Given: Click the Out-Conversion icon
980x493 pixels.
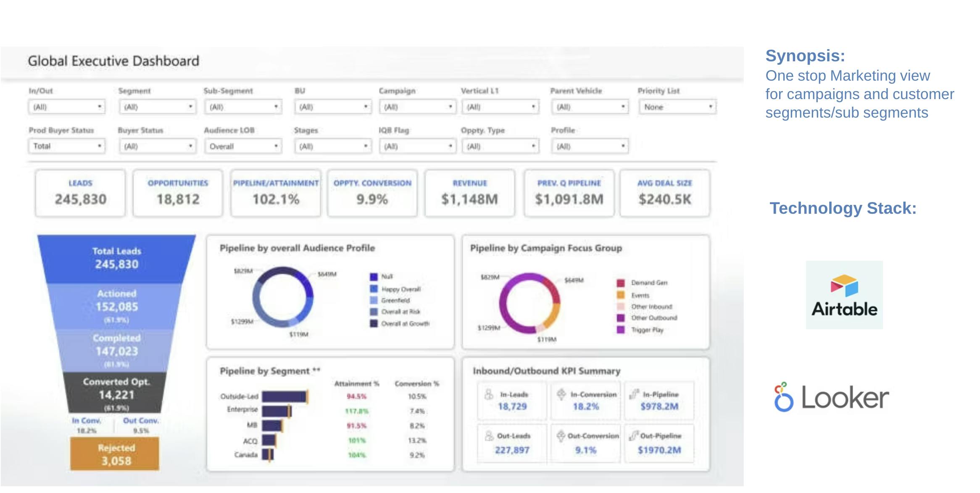Looking at the screenshot, I should 561,435.
